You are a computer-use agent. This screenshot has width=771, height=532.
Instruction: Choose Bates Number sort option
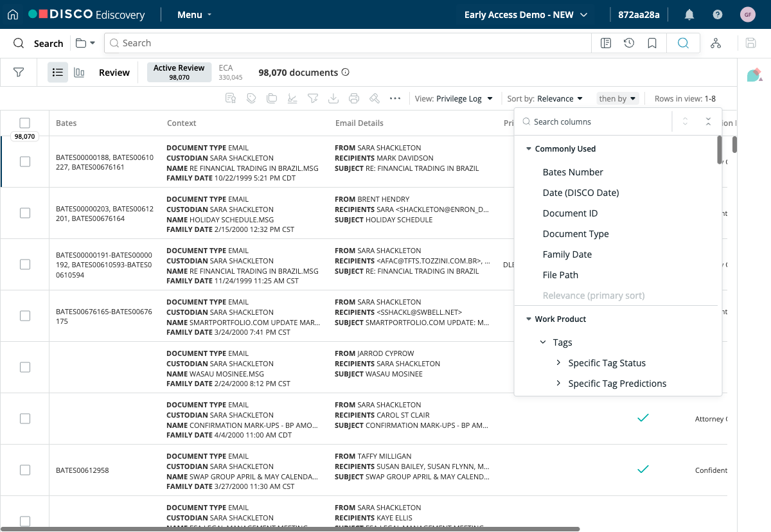point(573,172)
